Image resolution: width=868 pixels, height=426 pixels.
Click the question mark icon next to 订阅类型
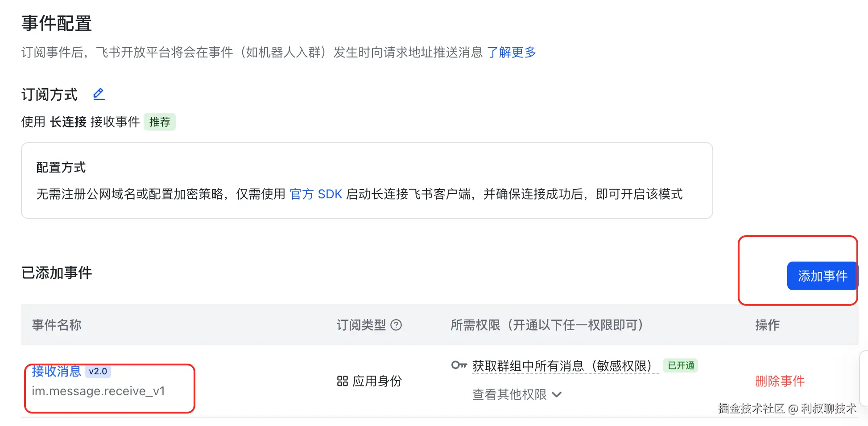[x=396, y=325]
